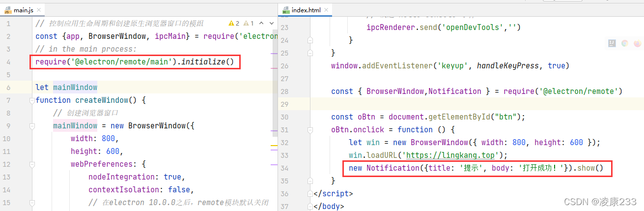Toggle fold marker at index.html line 35
644x211 pixels.
pyautogui.click(x=310, y=181)
